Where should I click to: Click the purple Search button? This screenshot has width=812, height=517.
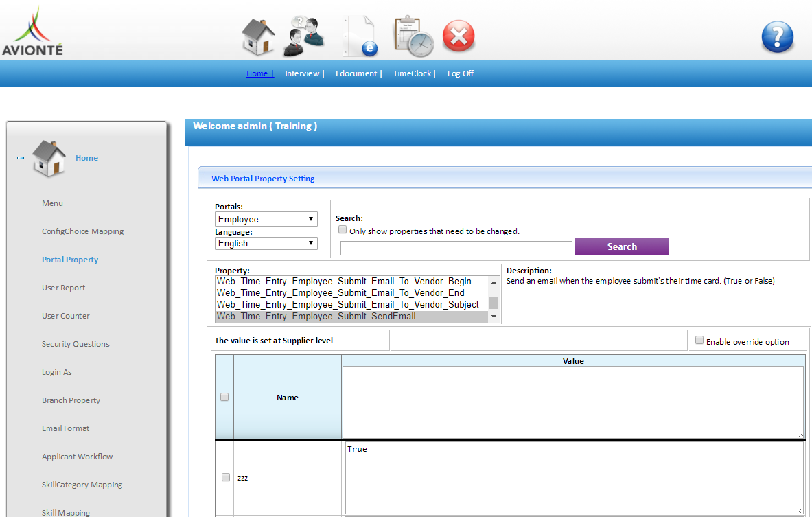tap(622, 246)
